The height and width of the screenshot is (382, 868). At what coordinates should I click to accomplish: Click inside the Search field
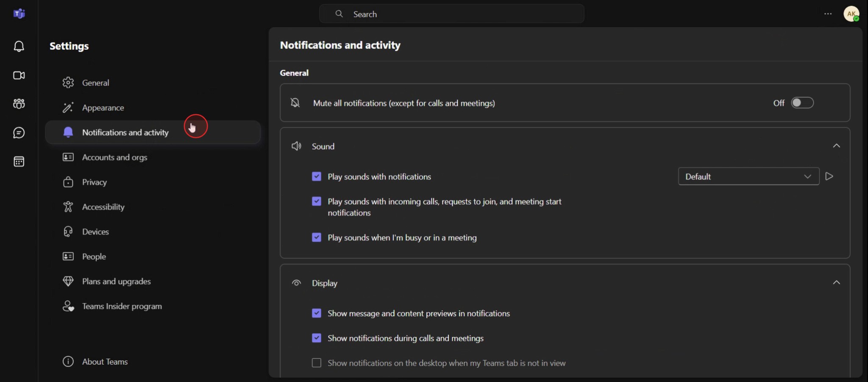(x=451, y=14)
